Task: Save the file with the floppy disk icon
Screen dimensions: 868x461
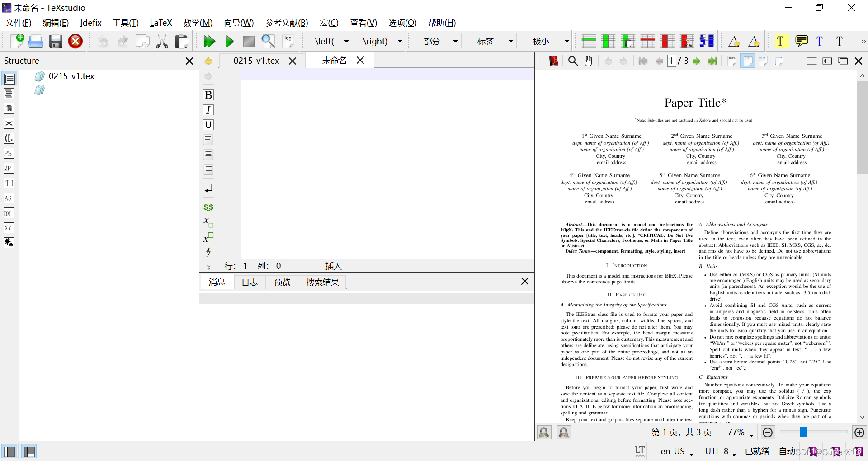Action: 56,41
